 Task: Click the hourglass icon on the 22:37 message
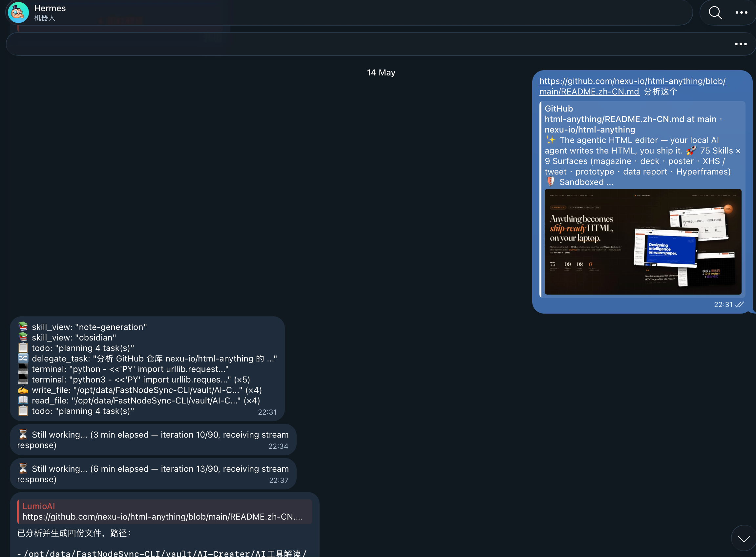pyautogui.click(x=23, y=468)
